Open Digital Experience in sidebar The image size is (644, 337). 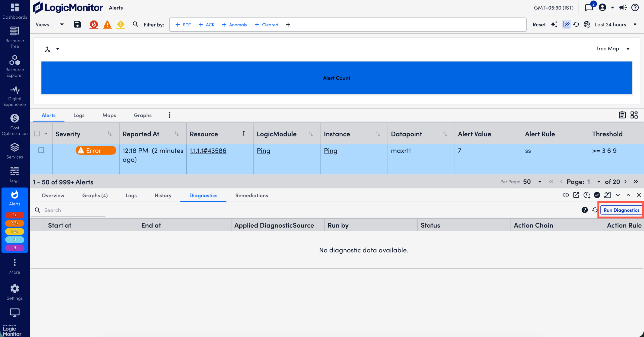pos(15,96)
